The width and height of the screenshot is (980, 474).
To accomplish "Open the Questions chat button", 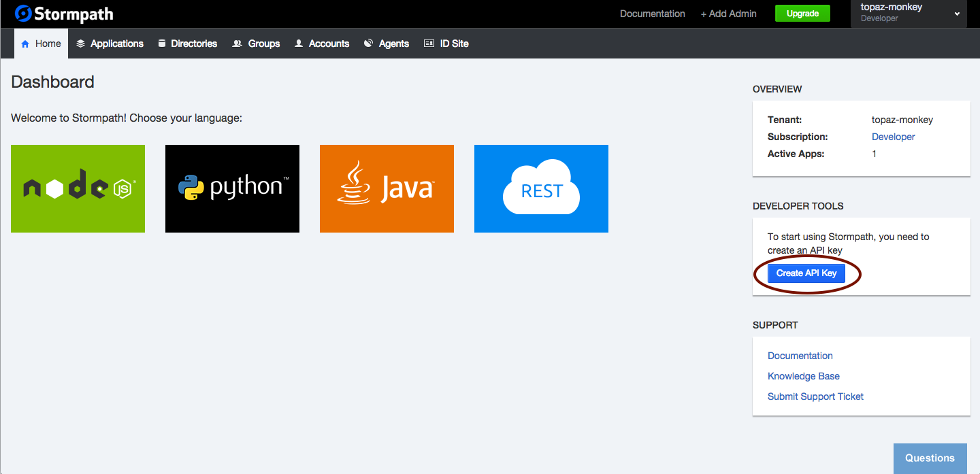I will coord(930,458).
